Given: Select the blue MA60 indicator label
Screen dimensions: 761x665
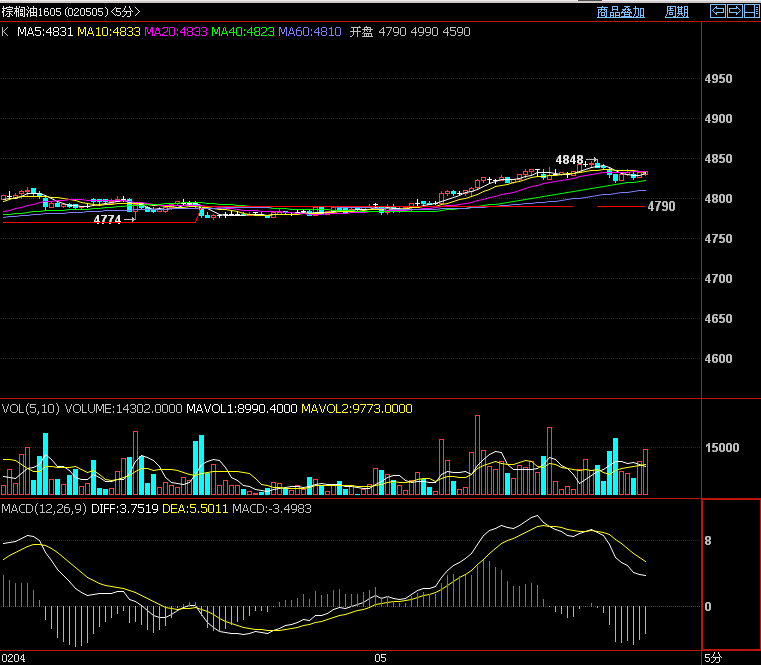Looking at the screenshot, I should (x=310, y=32).
